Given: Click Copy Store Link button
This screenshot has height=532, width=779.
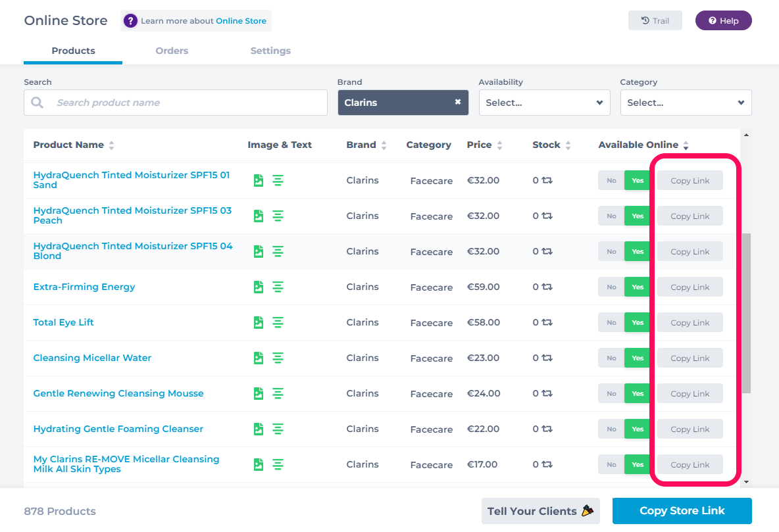Looking at the screenshot, I should point(682,511).
